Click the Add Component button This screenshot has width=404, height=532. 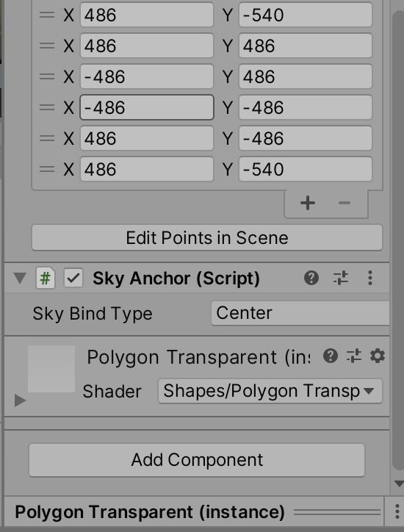click(x=197, y=460)
